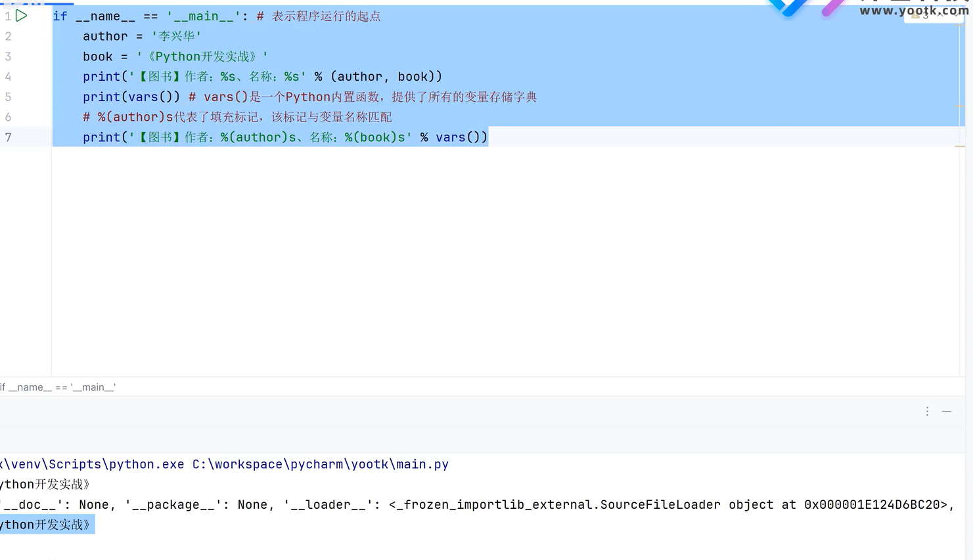The height and width of the screenshot is (560, 973).
Task: Run the script using the gutter run arrow
Action: pos(21,16)
